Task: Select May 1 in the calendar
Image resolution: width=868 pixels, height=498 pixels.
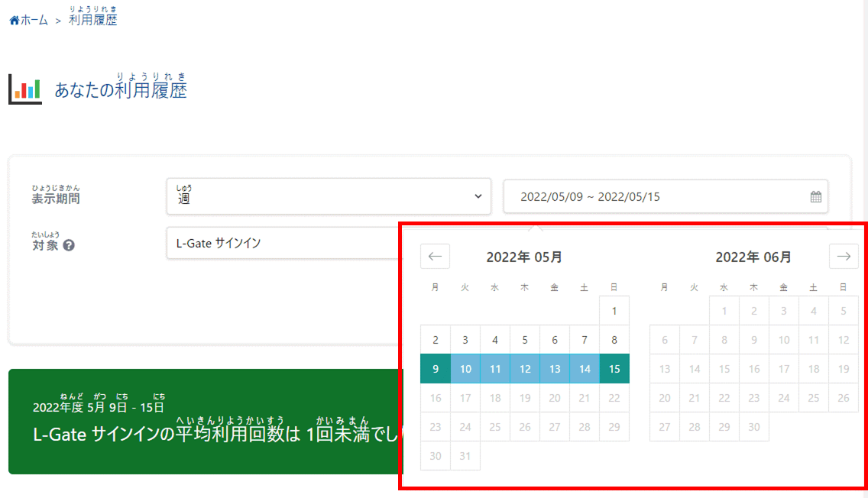Action: (614, 310)
